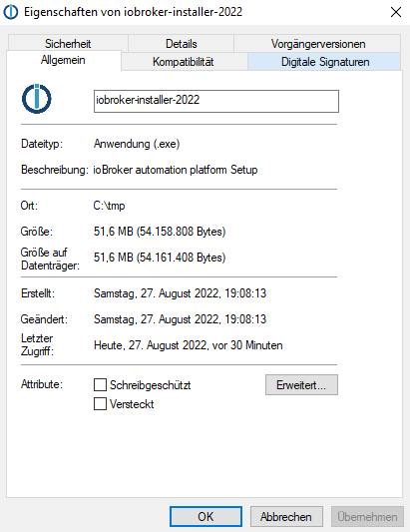Open the Kompatibilität tab
The image size is (410, 532).
click(184, 62)
